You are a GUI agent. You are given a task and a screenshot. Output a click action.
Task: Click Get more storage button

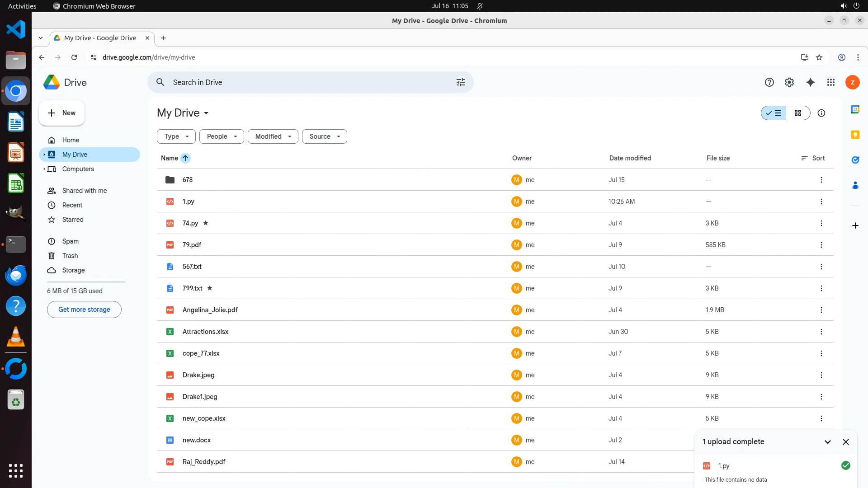pos(84,310)
